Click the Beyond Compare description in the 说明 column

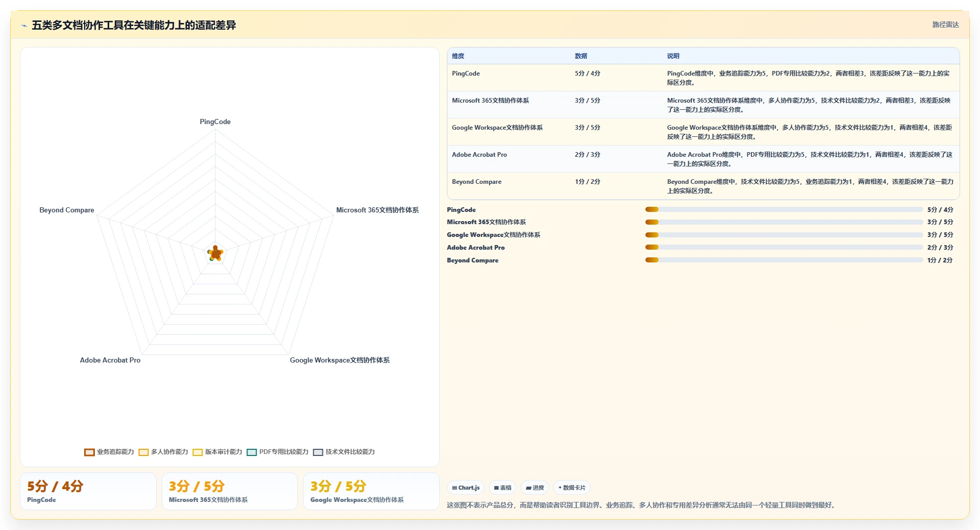point(811,186)
